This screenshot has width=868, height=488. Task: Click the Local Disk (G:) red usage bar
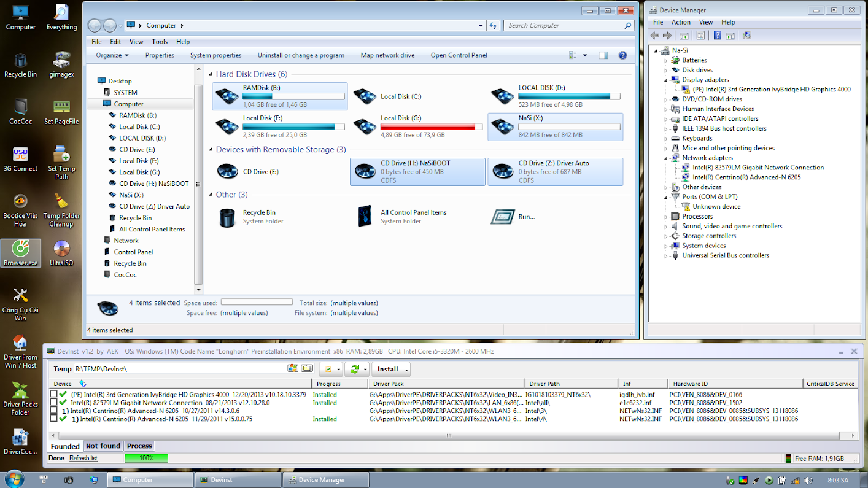tap(432, 126)
